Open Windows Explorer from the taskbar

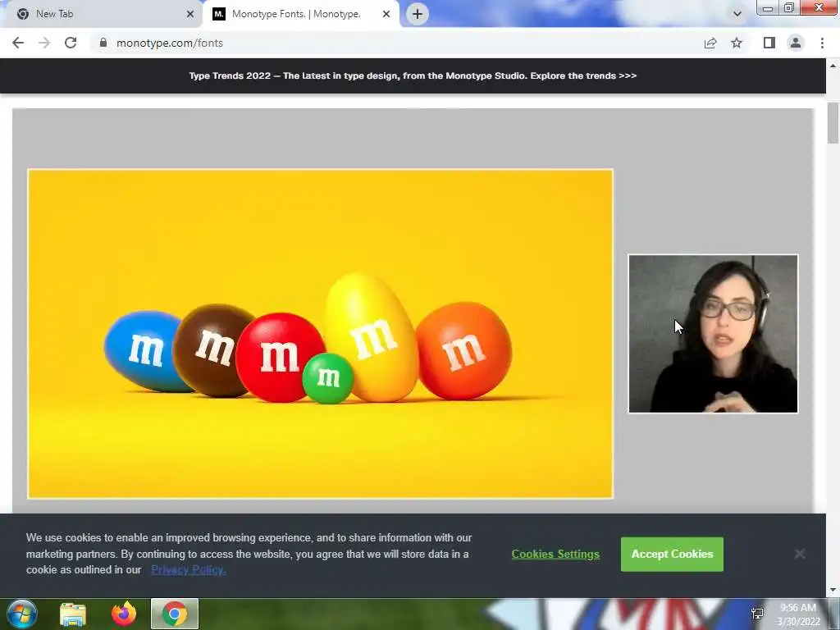(73, 614)
